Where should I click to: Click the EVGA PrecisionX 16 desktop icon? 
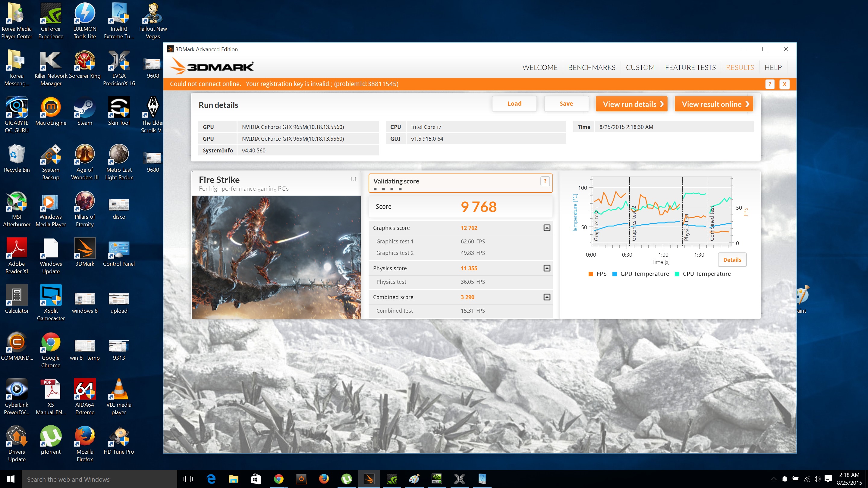[119, 68]
